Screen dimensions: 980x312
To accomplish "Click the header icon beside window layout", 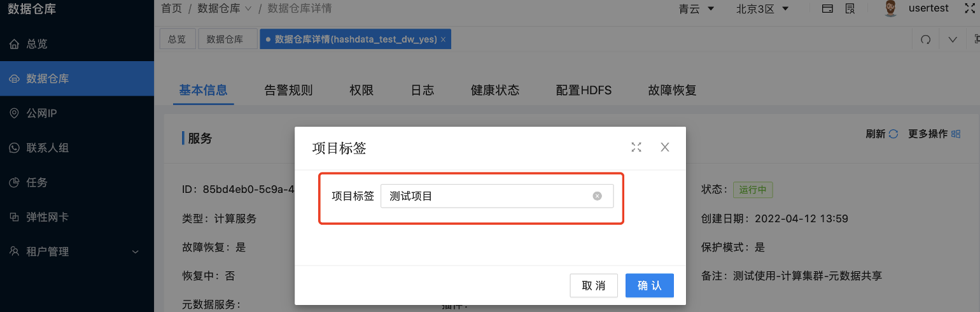I will pyautogui.click(x=850, y=9).
